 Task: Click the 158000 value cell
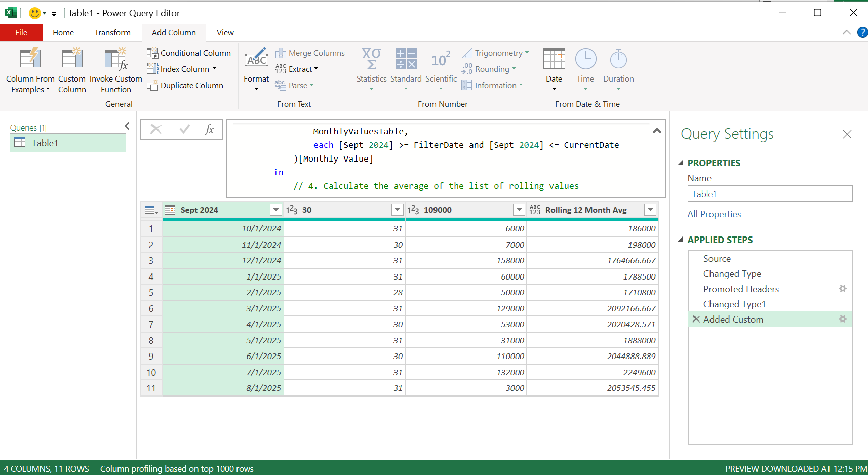(466, 260)
